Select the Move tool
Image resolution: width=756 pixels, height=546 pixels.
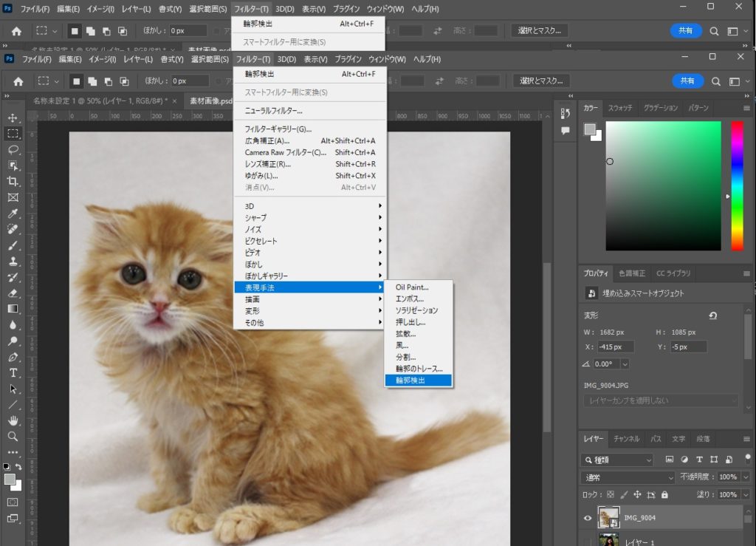pyautogui.click(x=13, y=118)
